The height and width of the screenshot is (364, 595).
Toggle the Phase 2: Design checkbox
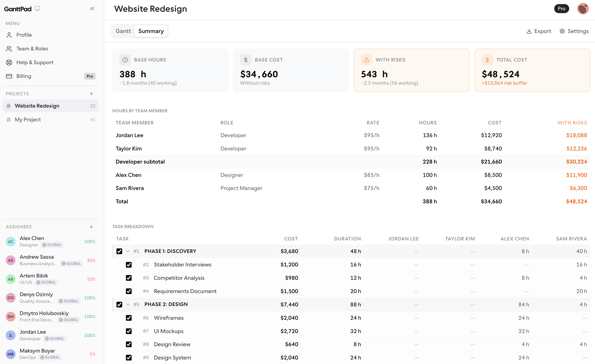[x=119, y=304]
